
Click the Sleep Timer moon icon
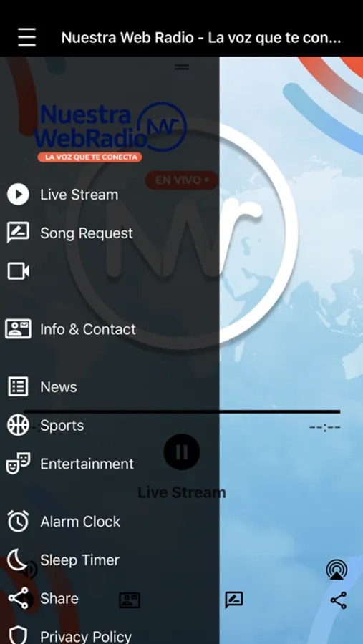click(x=17, y=560)
